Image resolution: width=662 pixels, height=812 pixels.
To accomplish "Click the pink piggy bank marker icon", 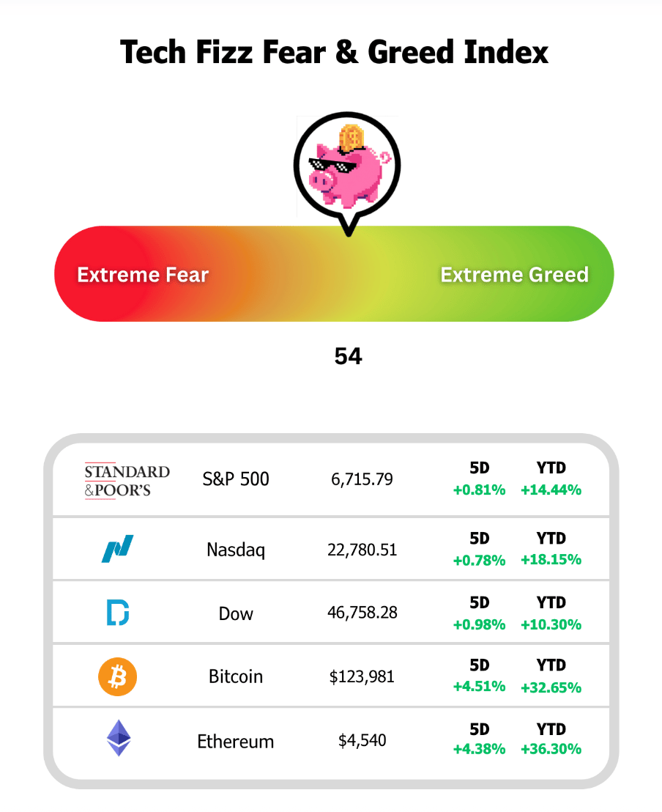I will point(349,165).
